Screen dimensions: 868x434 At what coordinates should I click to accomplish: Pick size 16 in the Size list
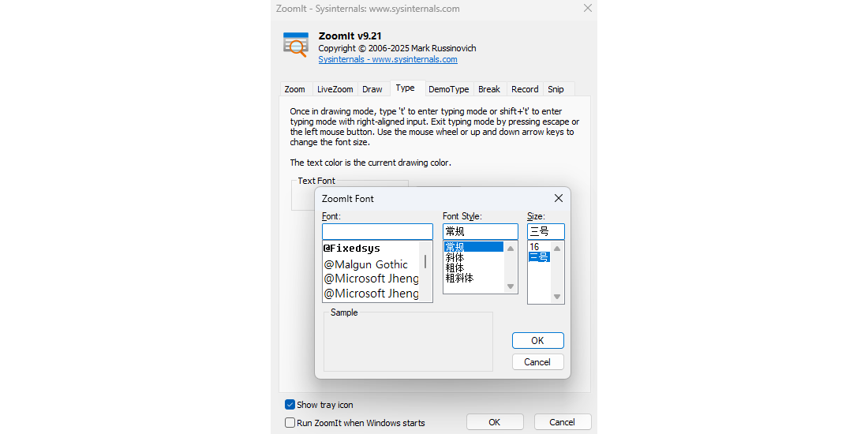tap(535, 247)
